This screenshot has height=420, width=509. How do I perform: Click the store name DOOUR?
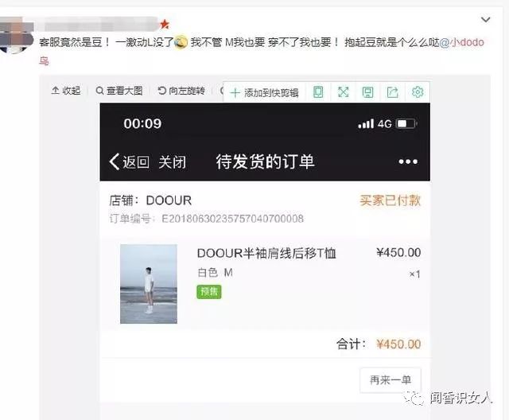pos(169,200)
